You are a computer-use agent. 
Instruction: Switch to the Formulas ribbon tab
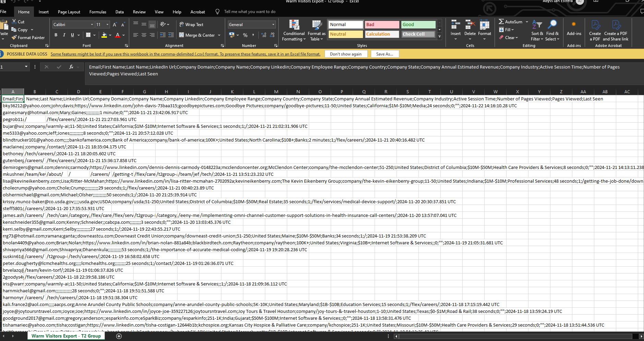click(x=98, y=12)
